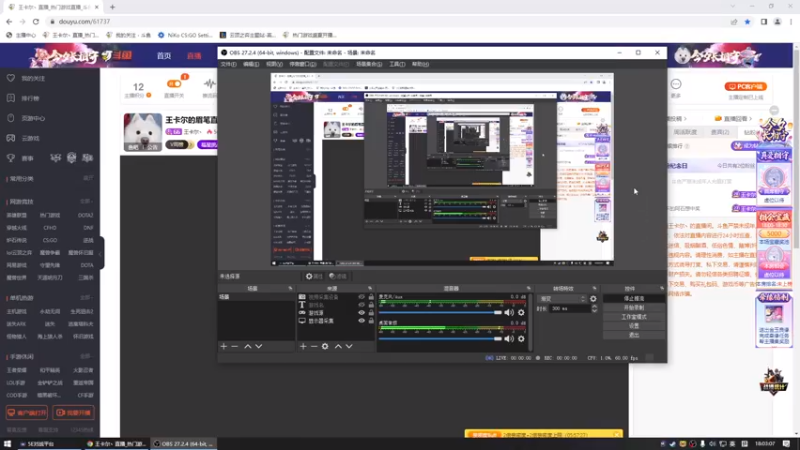Collapse the Douyu left sidebar handle
Image resolution: width=800 pixels, height=450 pixels.
(101, 253)
